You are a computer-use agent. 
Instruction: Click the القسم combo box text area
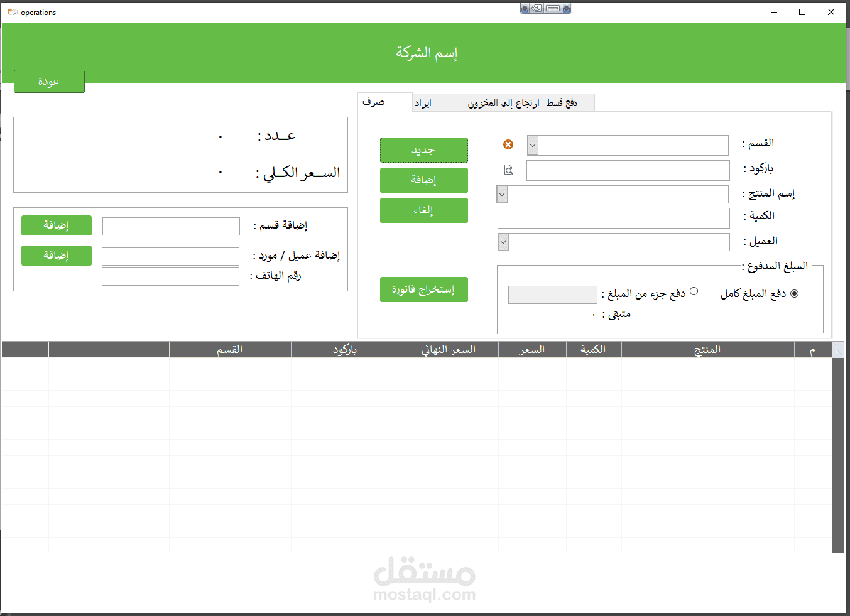click(633, 145)
